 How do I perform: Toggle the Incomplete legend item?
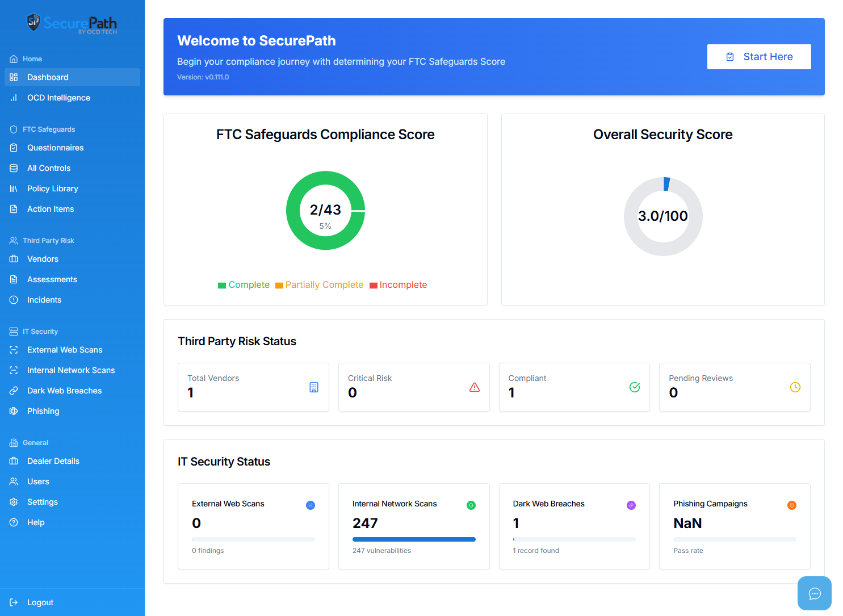click(398, 285)
